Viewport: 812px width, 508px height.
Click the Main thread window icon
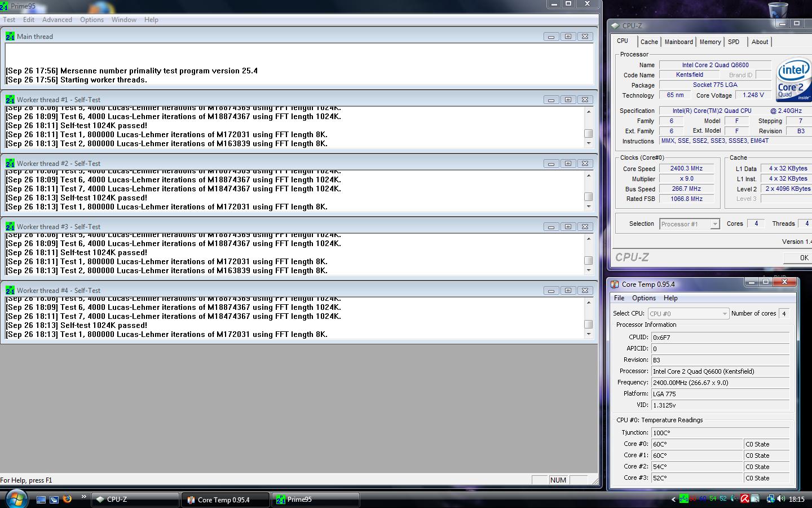click(10, 36)
